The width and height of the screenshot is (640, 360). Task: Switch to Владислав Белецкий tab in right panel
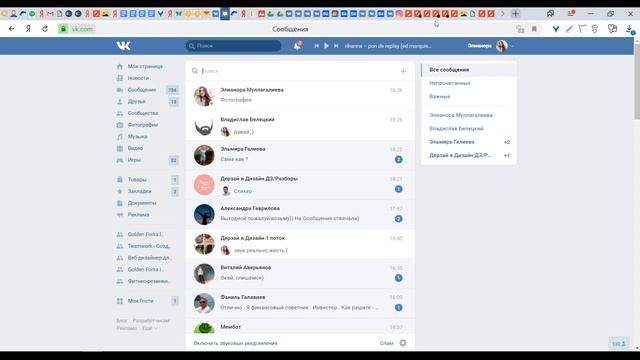[469, 129]
